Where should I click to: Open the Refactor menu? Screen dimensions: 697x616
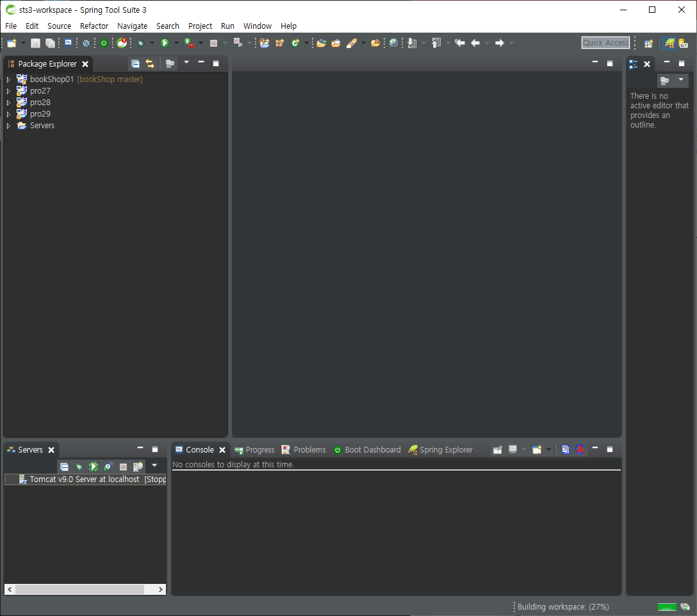[94, 26]
